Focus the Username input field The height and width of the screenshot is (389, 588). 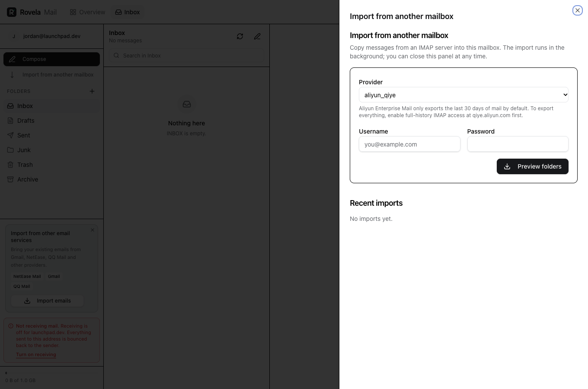tap(409, 144)
